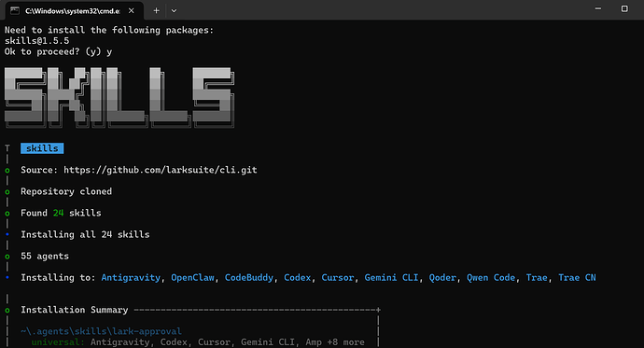Close the cmd.exe terminal tab

pyautogui.click(x=131, y=10)
